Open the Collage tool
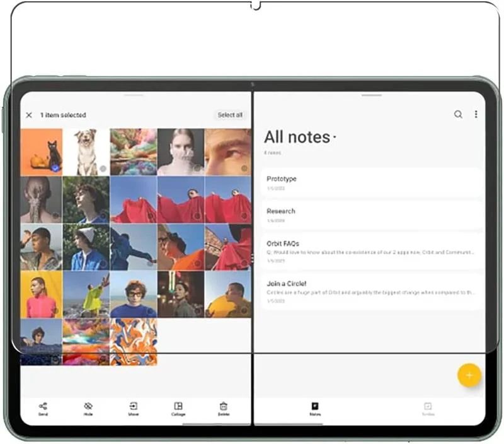The width and height of the screenshot is (504, 444). (178, 407)
